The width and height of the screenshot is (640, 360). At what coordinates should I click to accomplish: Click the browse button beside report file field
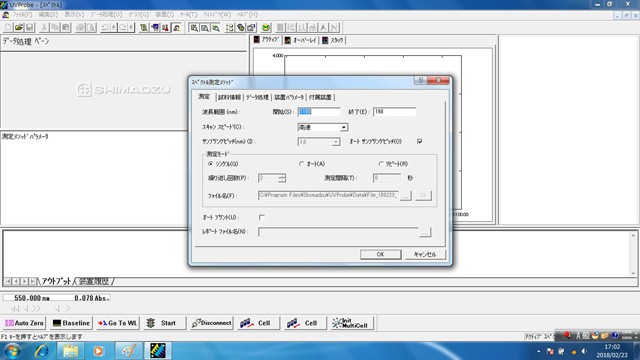click(x=425, y=232)
